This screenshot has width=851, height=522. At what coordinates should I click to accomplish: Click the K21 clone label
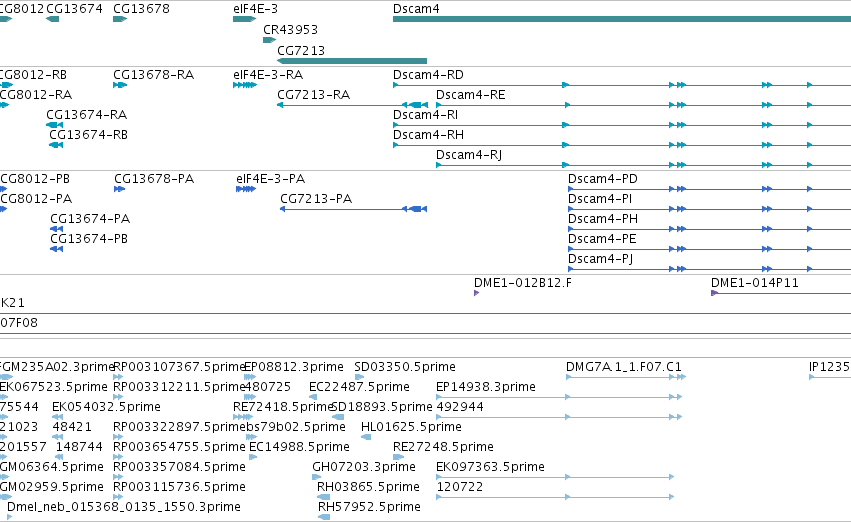12,303
